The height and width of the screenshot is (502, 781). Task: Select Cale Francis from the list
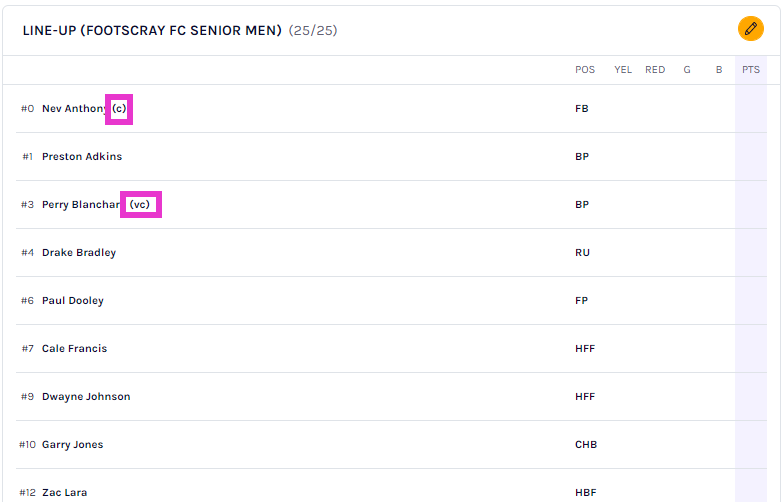74,349
